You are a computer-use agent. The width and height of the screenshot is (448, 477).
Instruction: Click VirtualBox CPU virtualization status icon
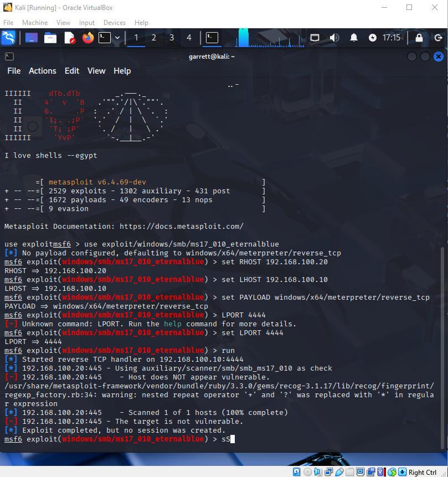click(x=382, y=472)
